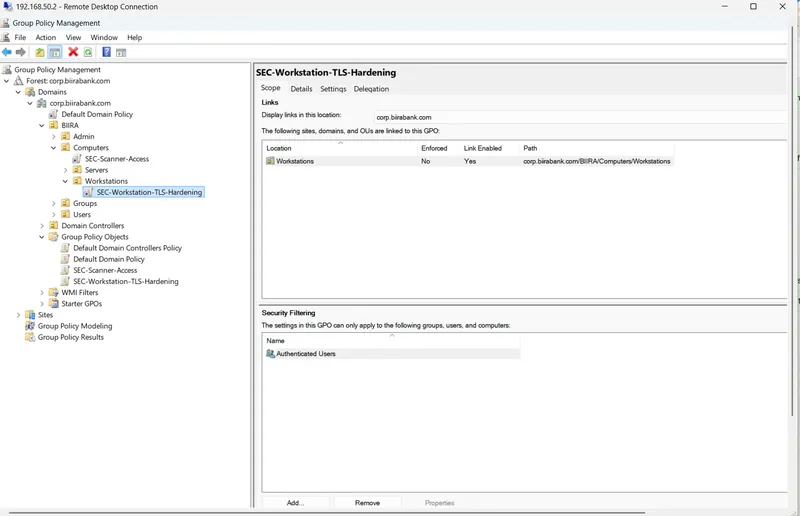Sort by the Path column header
Image resolution: width=800 pixels, height=516 pixels.
(597, 148)
